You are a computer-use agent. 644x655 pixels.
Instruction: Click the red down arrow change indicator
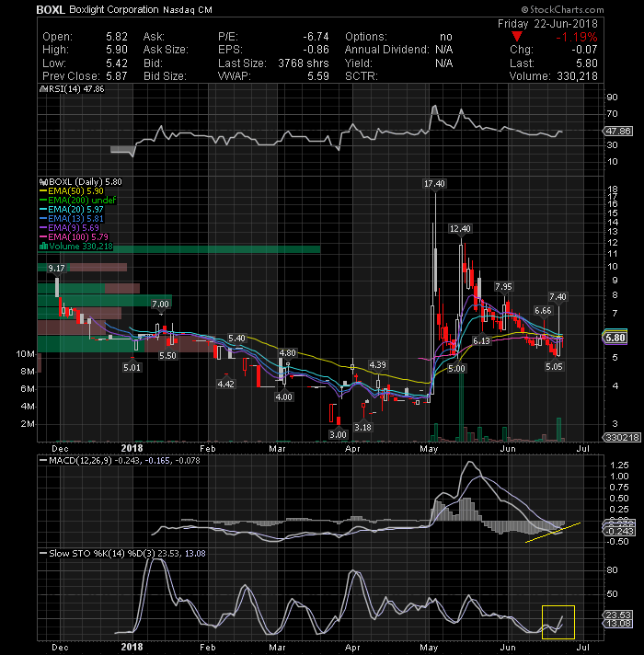click(517, 37)
